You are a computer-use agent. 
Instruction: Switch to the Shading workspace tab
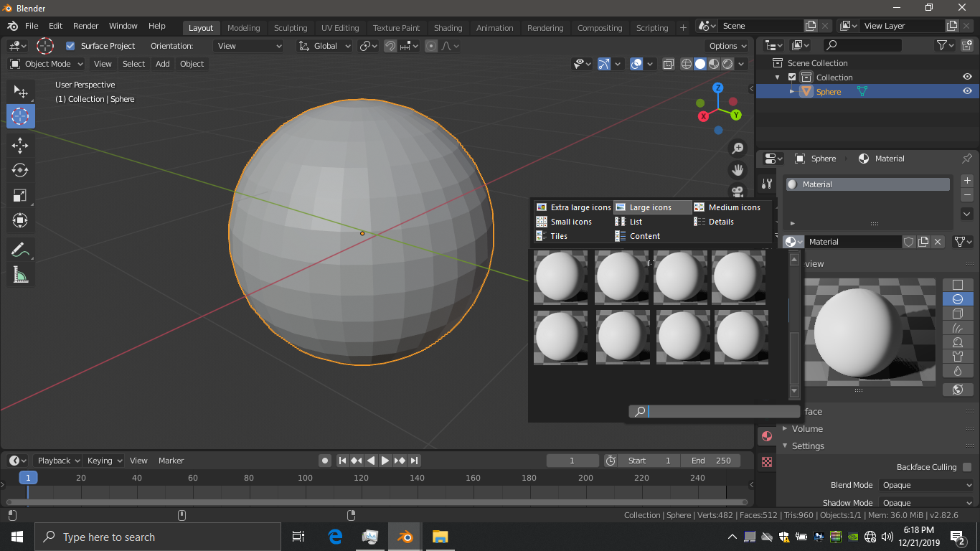(x=448, y=28)
